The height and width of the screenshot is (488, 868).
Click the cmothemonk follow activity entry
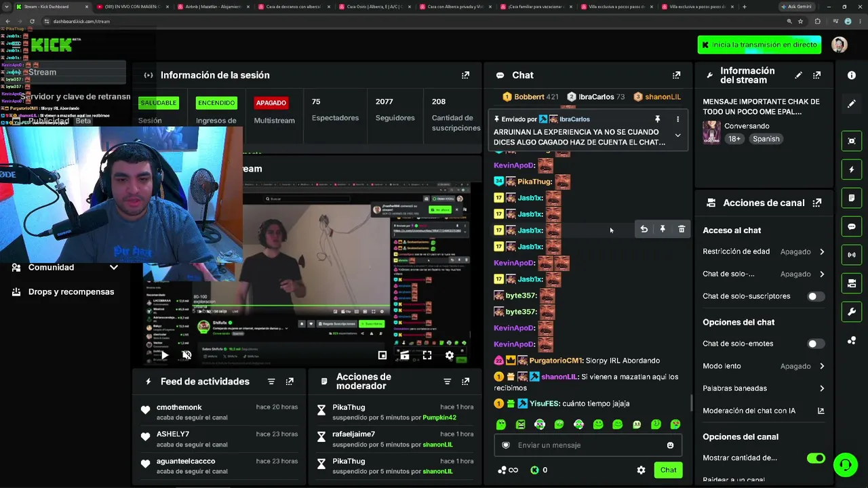(x=218, y=412)
